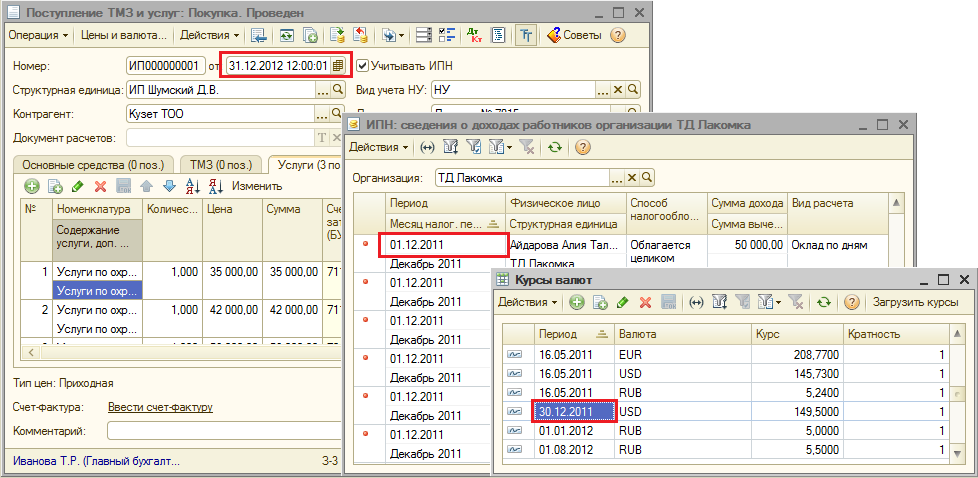Screen dimensions: 978x478
Task: Open Действия dropdown in ИПН window
Action: point(378,148)
